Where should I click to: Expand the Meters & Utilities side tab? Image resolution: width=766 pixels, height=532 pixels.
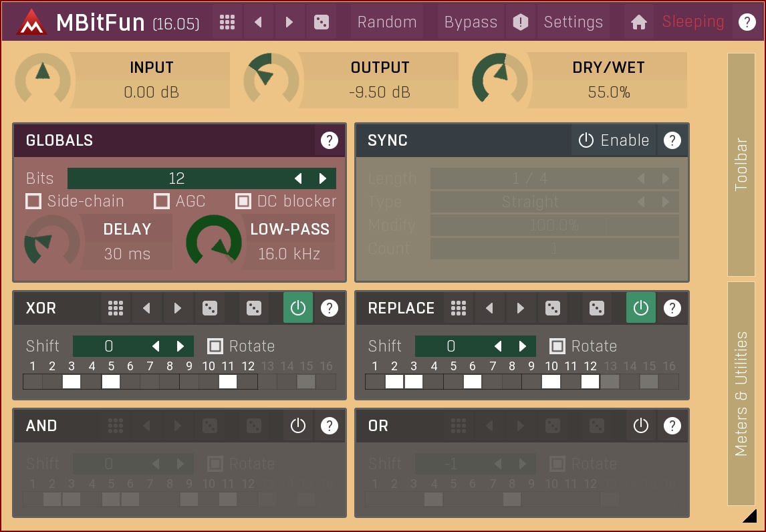(x=741, y=394)
